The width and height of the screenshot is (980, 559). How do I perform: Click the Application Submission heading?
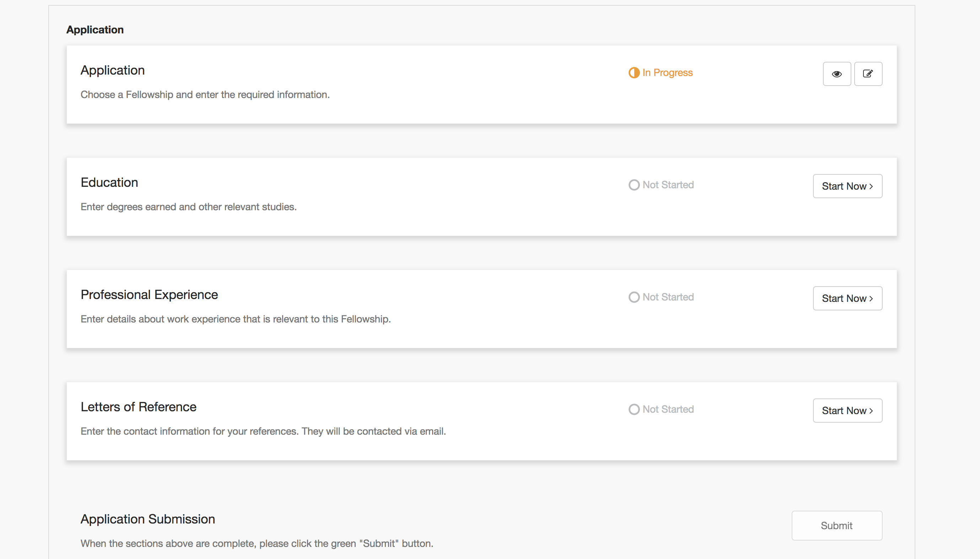coord(147,519)
